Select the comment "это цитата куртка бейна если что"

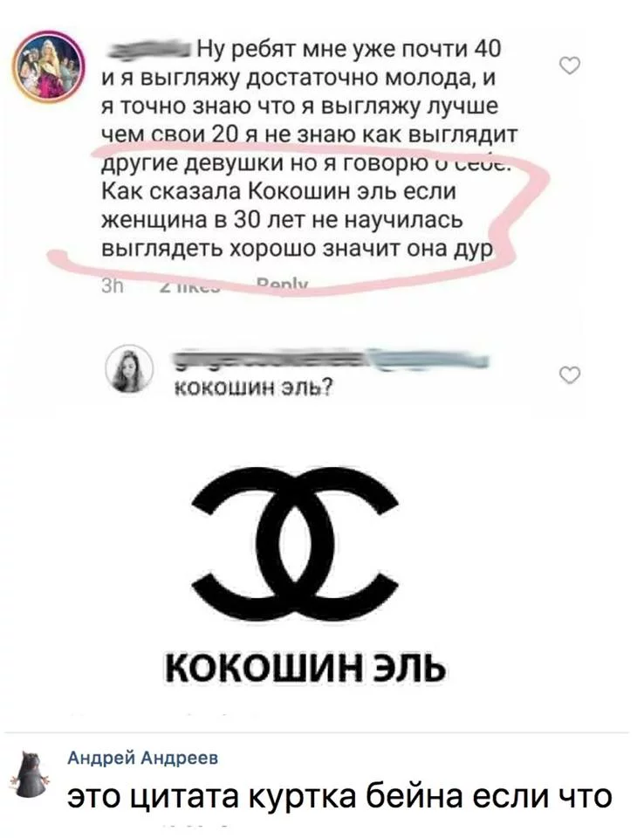(340, 796)
